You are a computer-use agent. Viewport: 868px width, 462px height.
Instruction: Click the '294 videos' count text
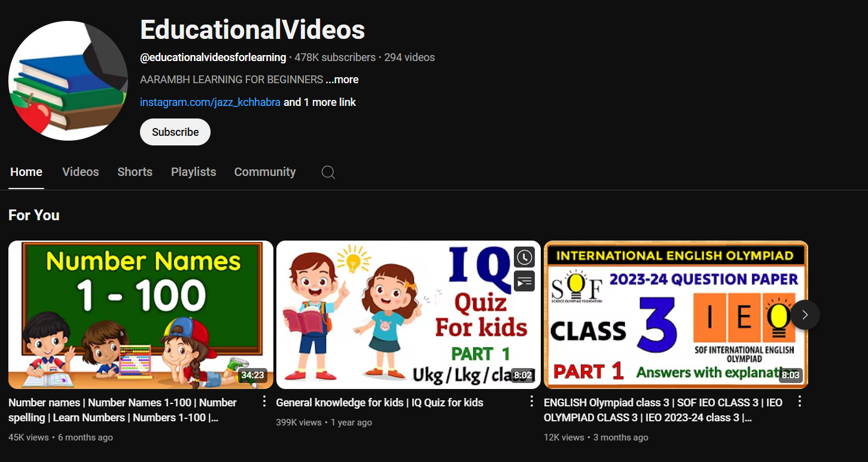click(x=409, y=57)
